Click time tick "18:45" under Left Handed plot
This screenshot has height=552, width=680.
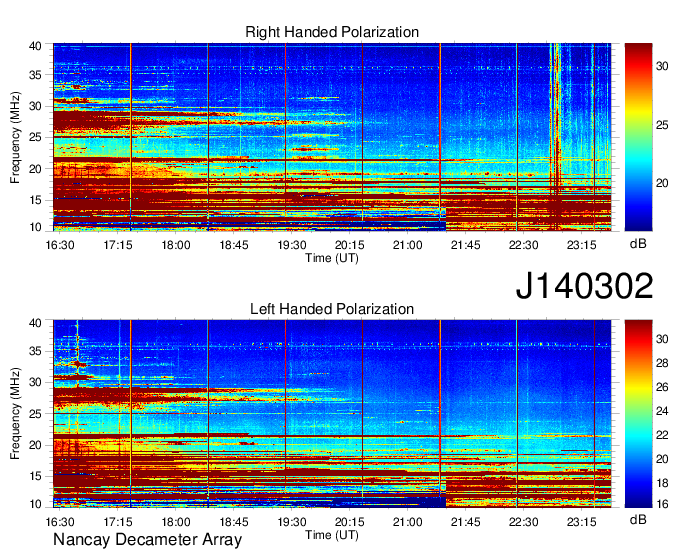[x=234, y=522]
